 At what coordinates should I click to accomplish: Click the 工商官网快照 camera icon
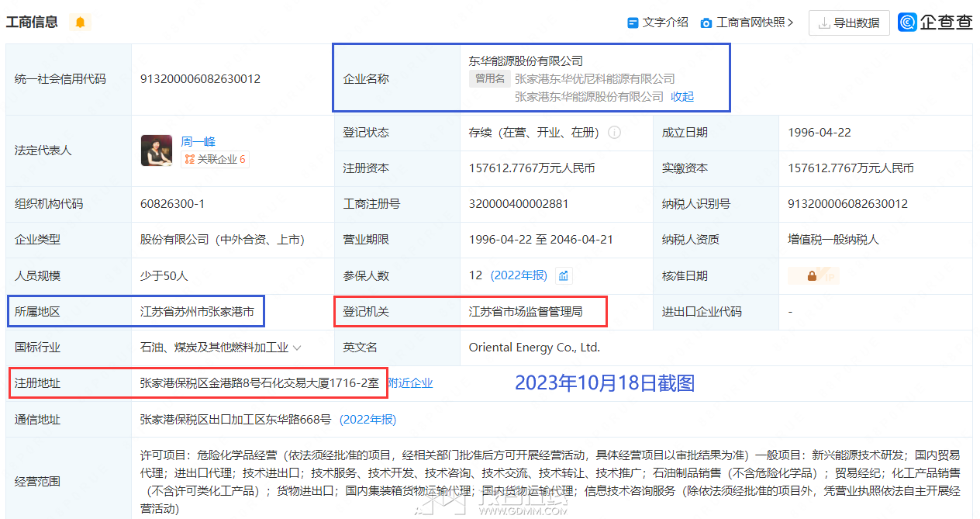pyautogui.click(x=706, y=23)
